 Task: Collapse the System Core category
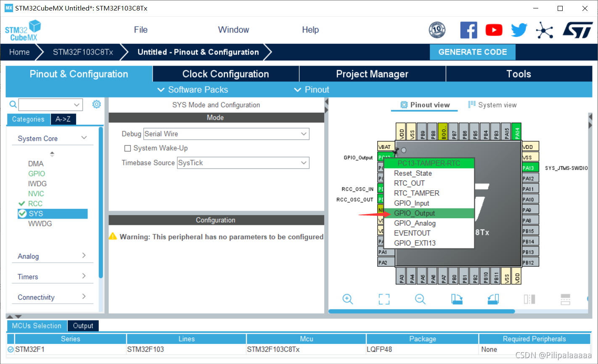pyautogui.click(x=84, y=138)
